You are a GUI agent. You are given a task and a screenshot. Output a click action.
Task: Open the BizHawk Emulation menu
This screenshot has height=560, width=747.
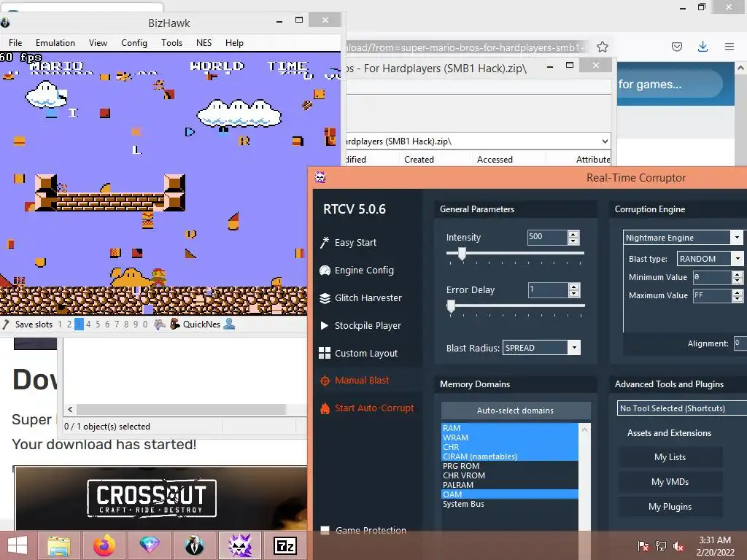[x=55, y=43]
